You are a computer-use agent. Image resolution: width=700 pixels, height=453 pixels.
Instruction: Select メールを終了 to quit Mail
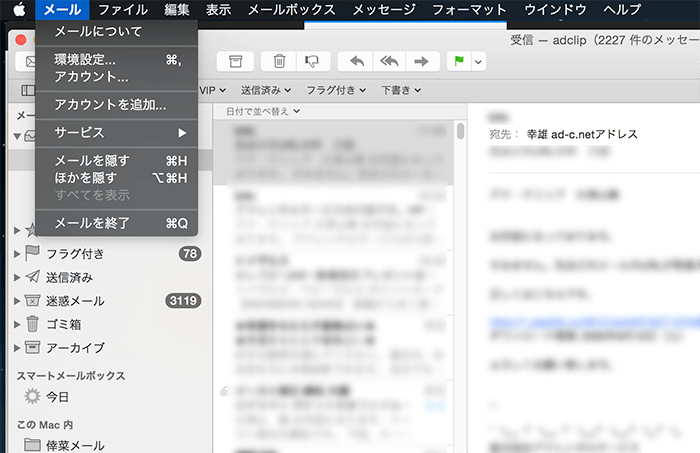tap(92, 222)
